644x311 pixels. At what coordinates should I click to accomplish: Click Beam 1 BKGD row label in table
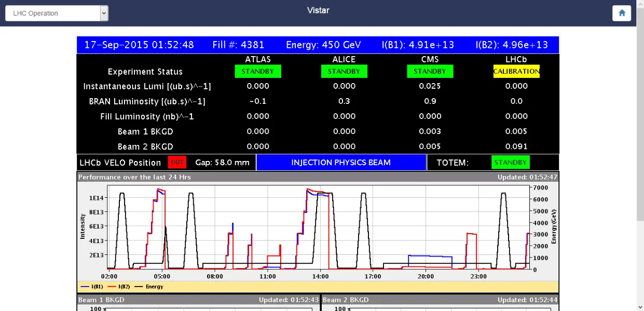click(x=145, y=132)
